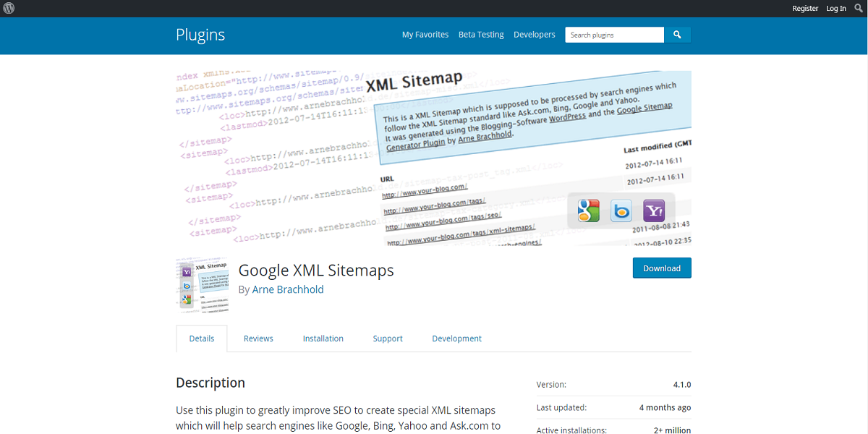Screen dimensions: 868x434
Task: Open the Development tab
Action: coord(456,339)
